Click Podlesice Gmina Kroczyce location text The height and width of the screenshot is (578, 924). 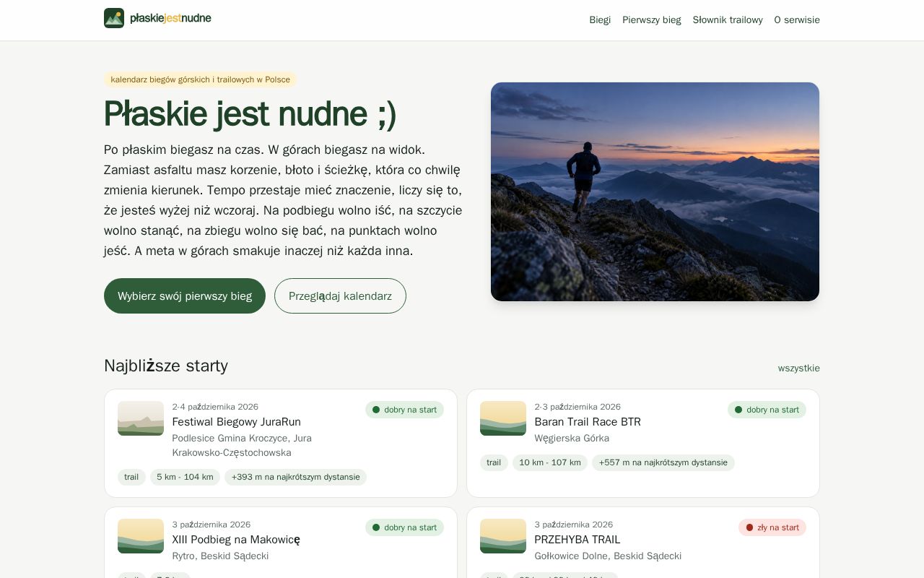(x=242, y=446)
